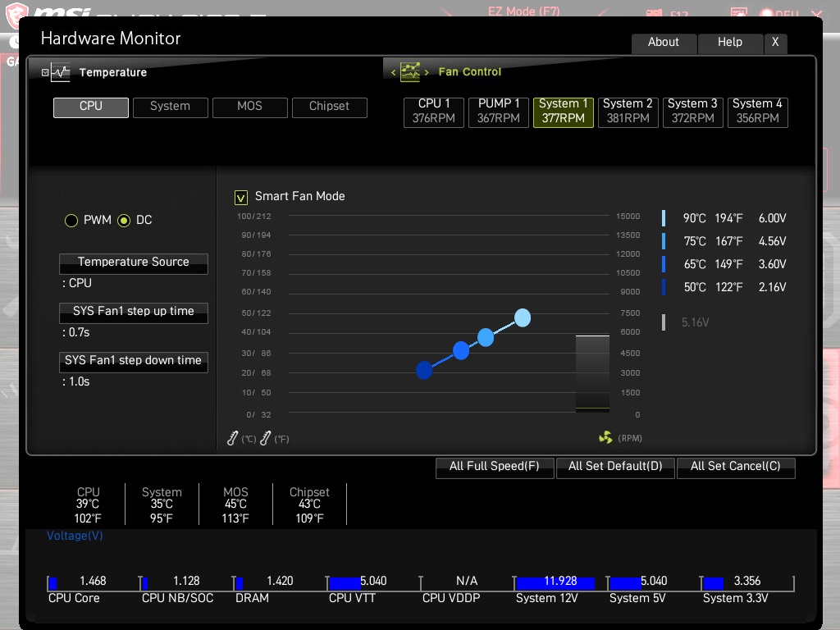Select the MOS temperature tab

250,107
